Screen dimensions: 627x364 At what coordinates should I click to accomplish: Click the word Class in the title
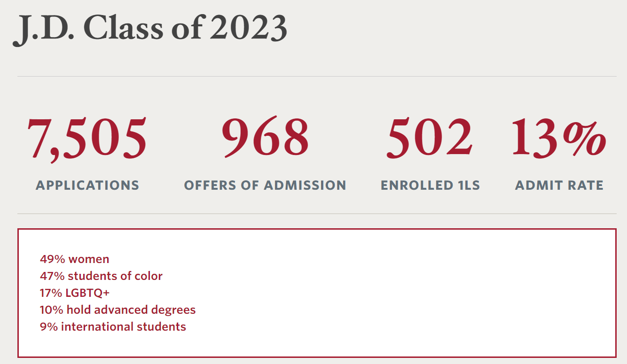124,28
